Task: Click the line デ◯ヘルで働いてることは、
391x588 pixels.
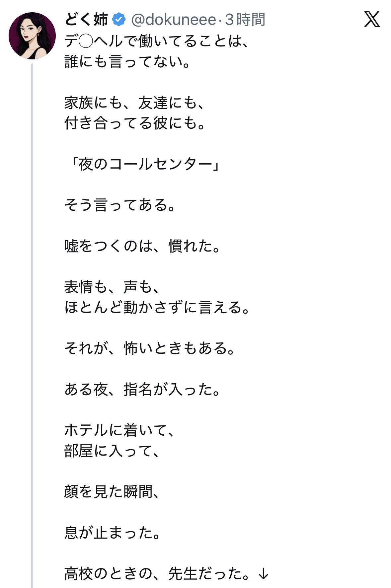Action: pos(157,41)
